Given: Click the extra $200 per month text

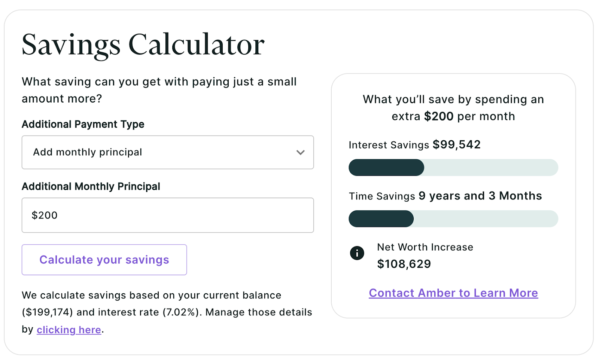Looking at the screenshot, I should tap(453, 116).
